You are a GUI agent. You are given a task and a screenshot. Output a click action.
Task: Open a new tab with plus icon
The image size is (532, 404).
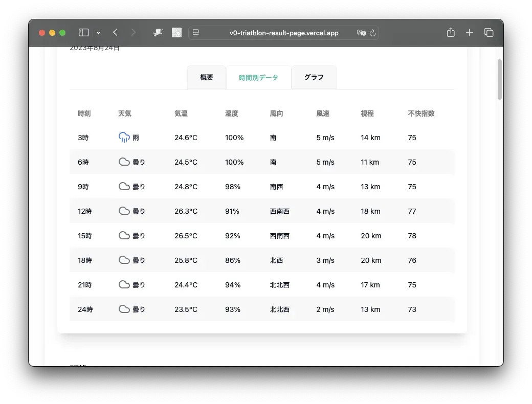point(470,33)
